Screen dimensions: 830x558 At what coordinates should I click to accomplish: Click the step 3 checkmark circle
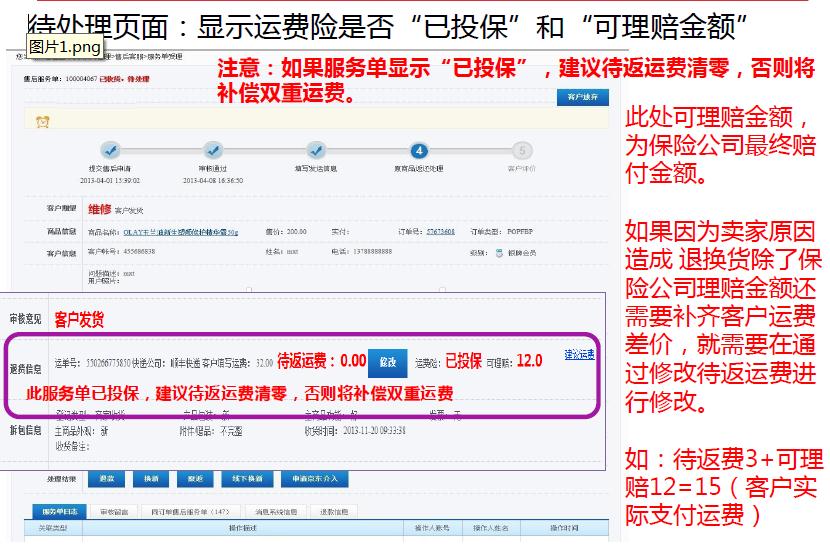316,151
